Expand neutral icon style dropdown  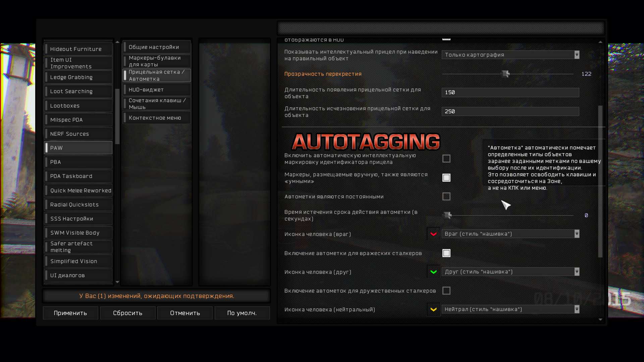tap(510, 309)
